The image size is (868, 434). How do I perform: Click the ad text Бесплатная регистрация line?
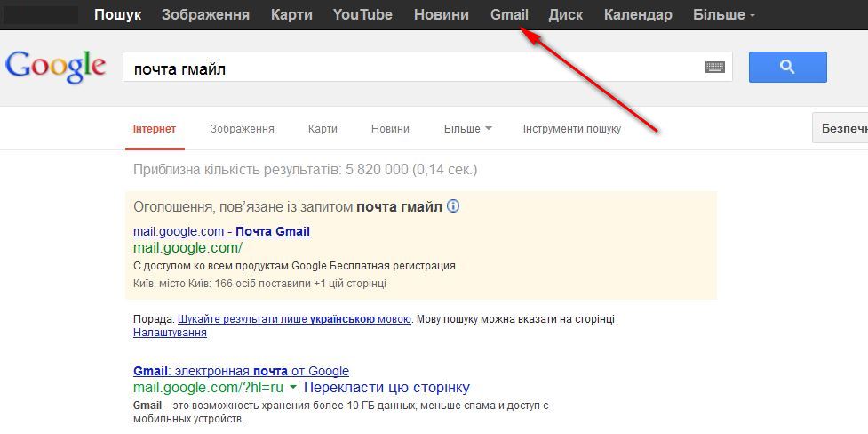[x=294, y=266]
